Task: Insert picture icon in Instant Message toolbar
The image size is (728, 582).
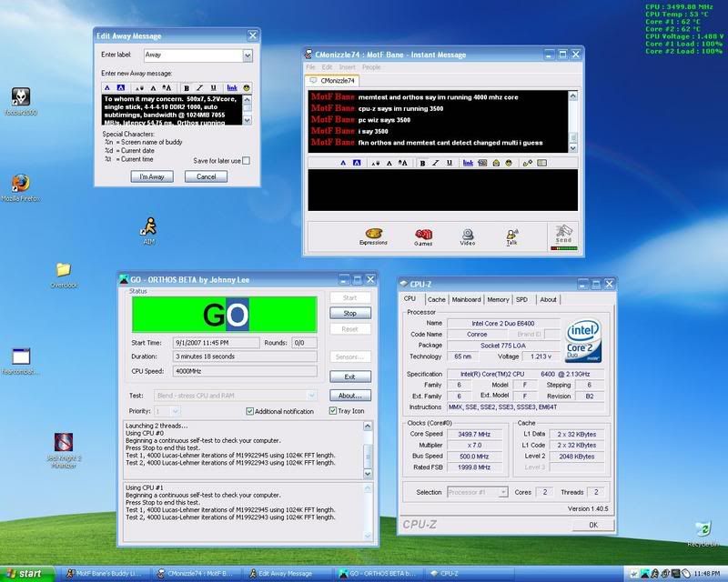Action: [x=482, y=163]
